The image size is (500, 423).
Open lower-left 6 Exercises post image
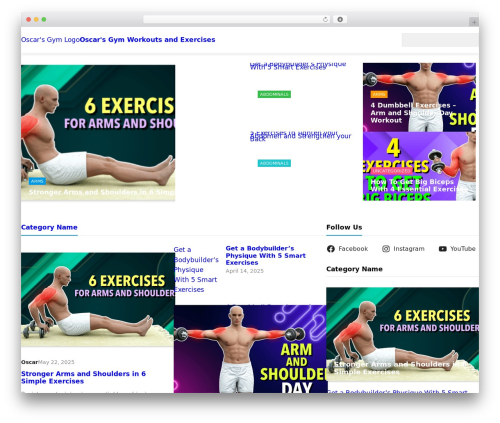pos(98,299)
